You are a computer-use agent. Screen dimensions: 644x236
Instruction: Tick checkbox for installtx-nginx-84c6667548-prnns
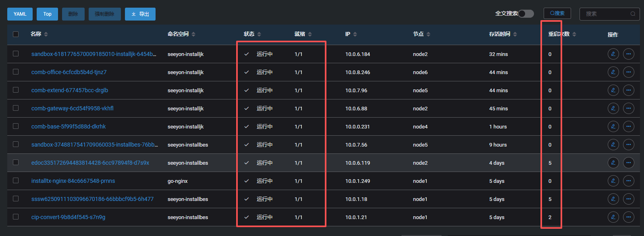coord(16,180)
